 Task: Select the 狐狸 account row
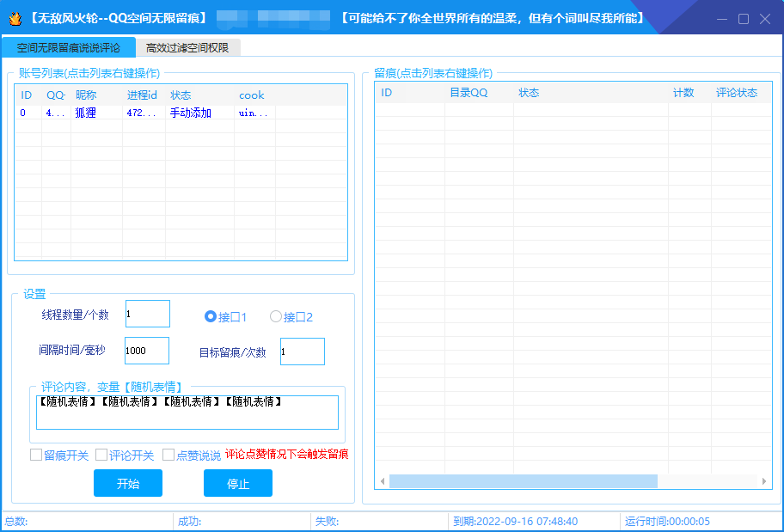tap(181, 113)
